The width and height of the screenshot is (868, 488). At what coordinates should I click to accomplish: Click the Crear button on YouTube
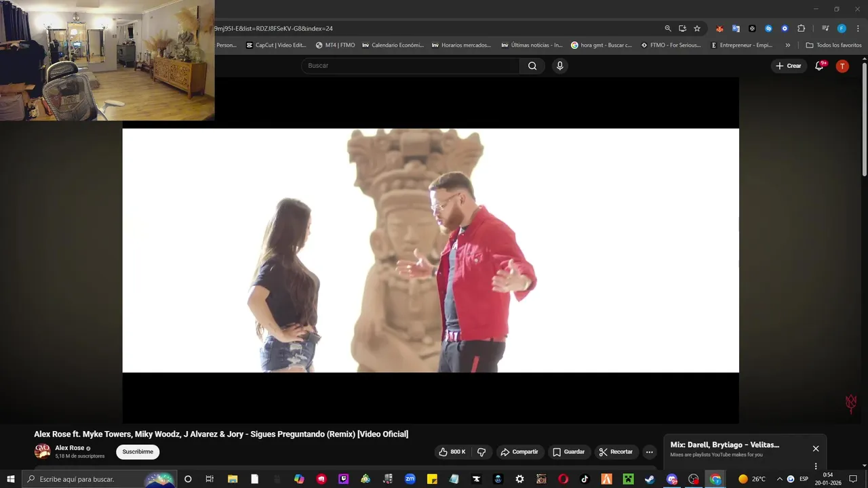click(788, 66)
